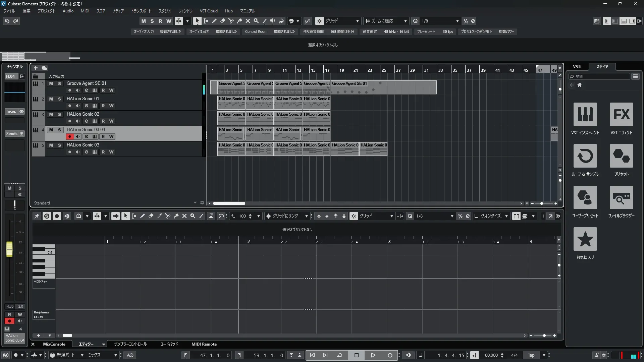
Task: Open the グリッドにリンク dropdown in editor
Action: [306, 216]
